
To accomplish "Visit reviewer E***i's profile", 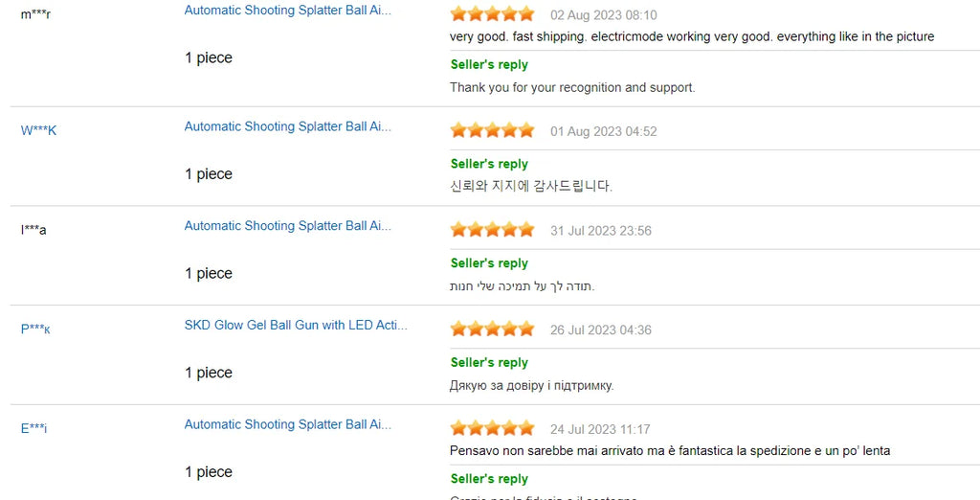I will 34,428.
